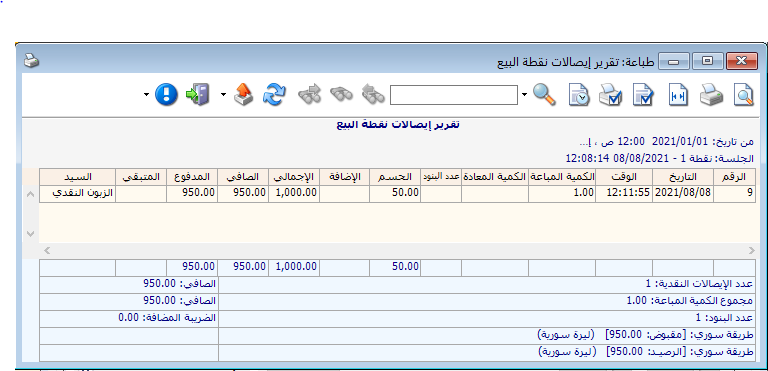Click binoculars find next icon
This screenshot has width=768, height=371.
click(310, 94)
